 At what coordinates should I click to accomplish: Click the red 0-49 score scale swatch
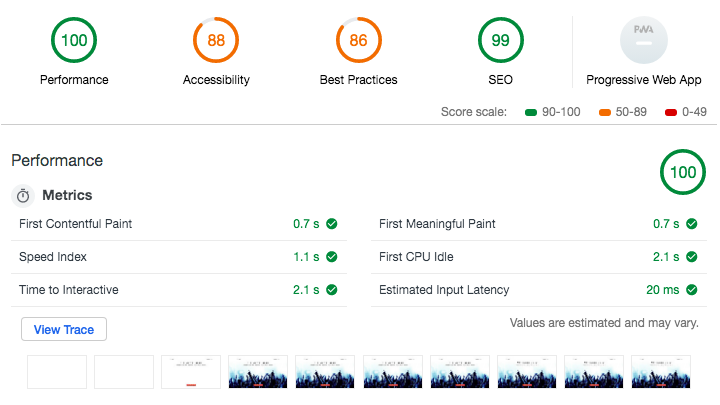[671, 112]
